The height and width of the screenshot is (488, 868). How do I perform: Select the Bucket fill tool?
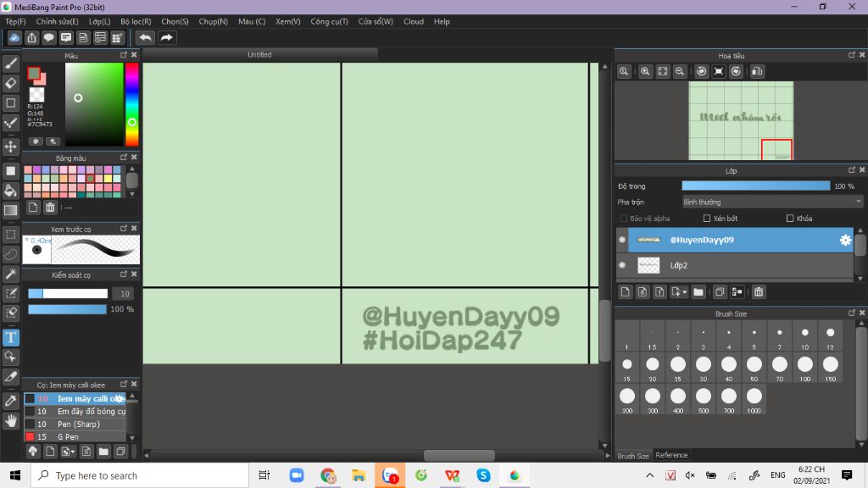click(x=10, y=191)
